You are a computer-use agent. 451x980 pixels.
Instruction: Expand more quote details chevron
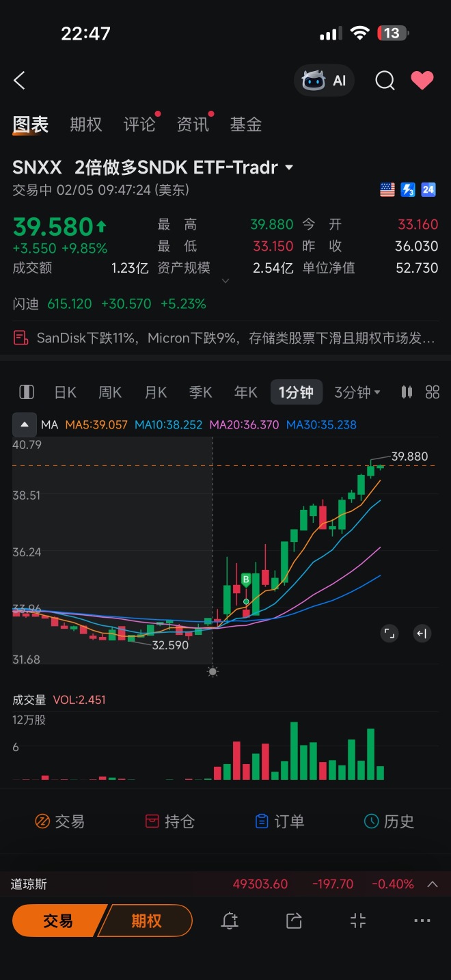tap(225, 281)
